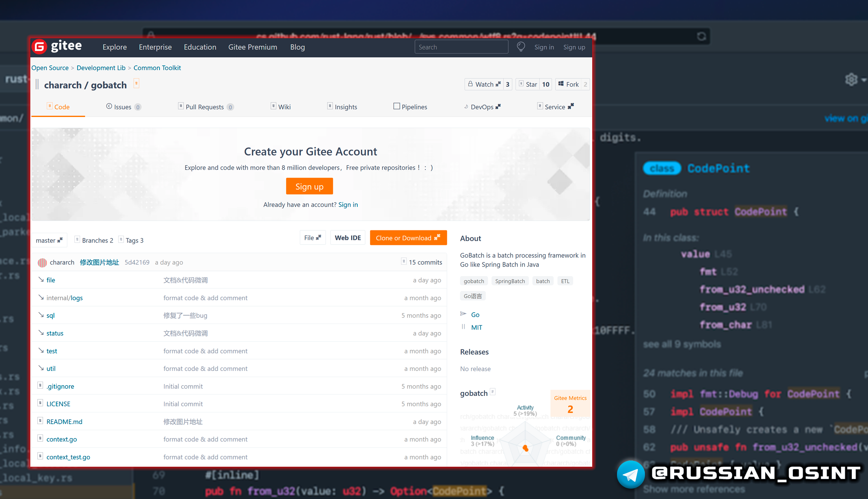Image resolution: width=868 pixels, height=499 pixels.
Task: Star the gobatch repository
Action: tap(528, 84)
